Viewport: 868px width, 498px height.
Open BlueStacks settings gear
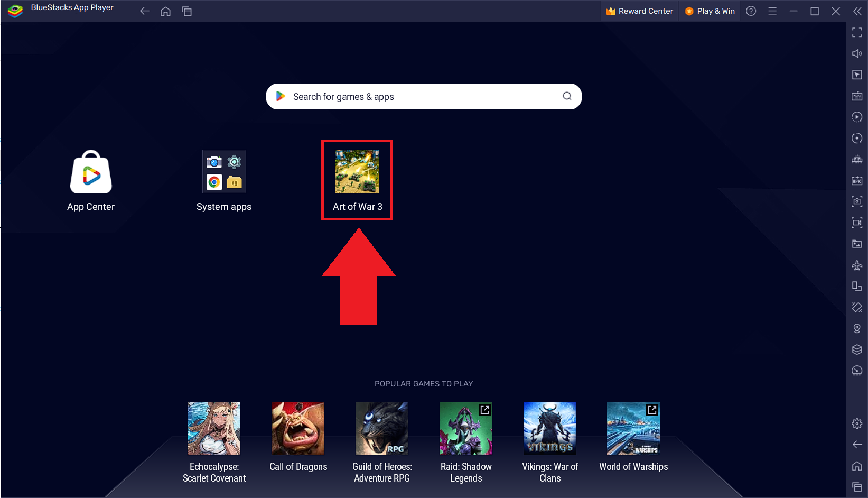pyautogui.click(x=856, y=423)
